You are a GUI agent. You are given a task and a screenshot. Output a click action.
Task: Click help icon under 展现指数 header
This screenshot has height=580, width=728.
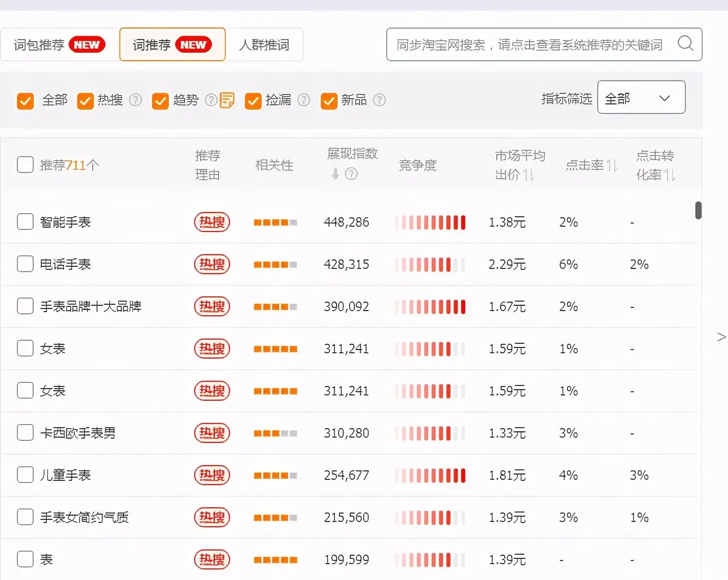coord(351,174)
